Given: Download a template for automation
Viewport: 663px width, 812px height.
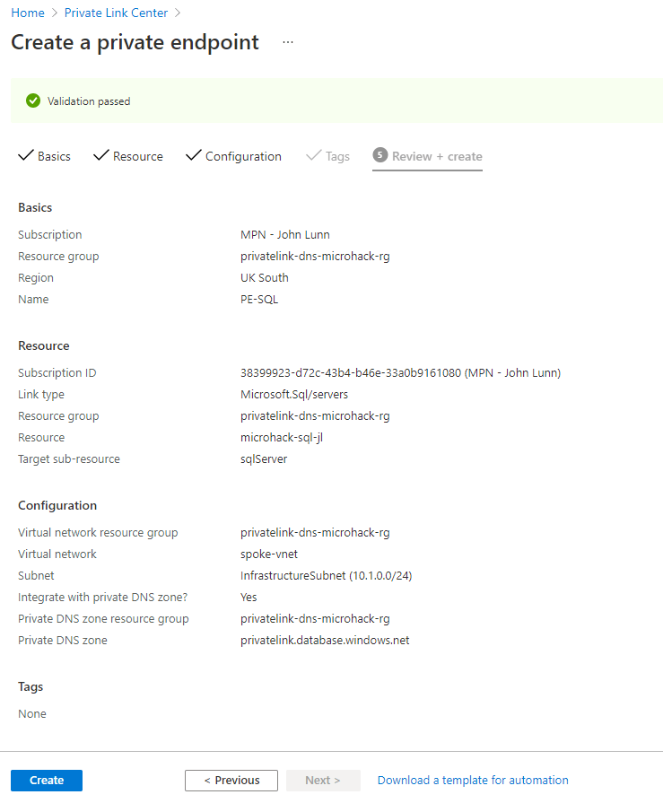Looking at the screenshot, I should coord(473,780).
